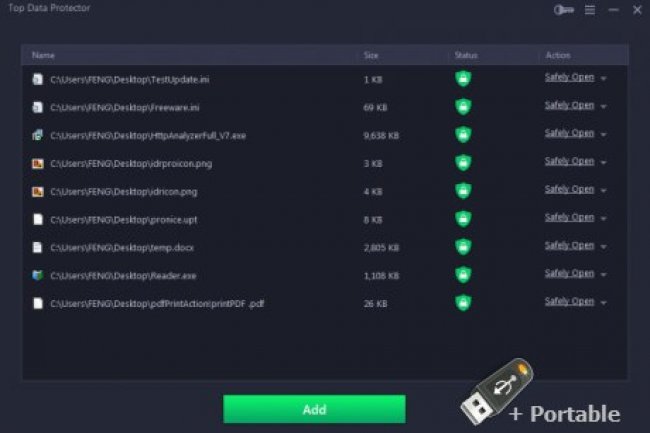Click document icon for temp.docx

point(38,247)
